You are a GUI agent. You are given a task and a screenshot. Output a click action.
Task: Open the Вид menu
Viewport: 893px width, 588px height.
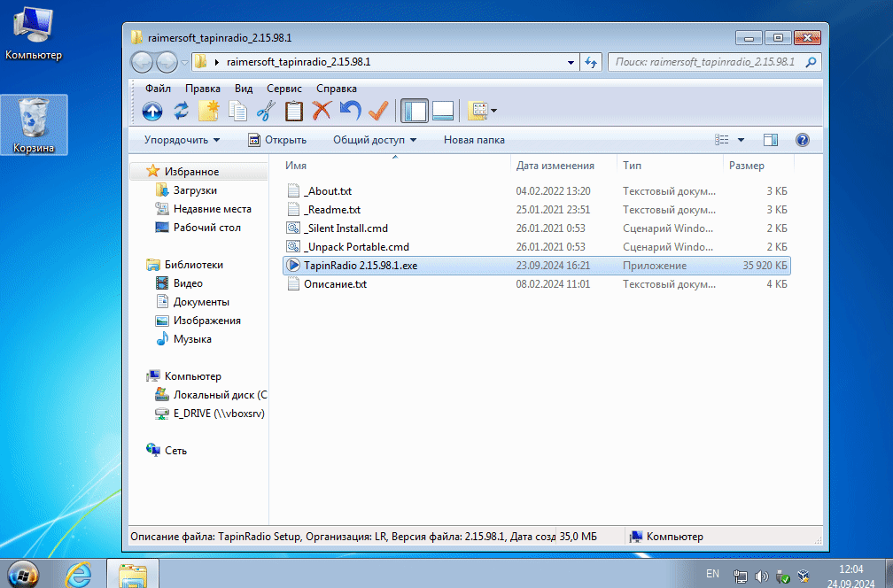[x=243, y=89]
